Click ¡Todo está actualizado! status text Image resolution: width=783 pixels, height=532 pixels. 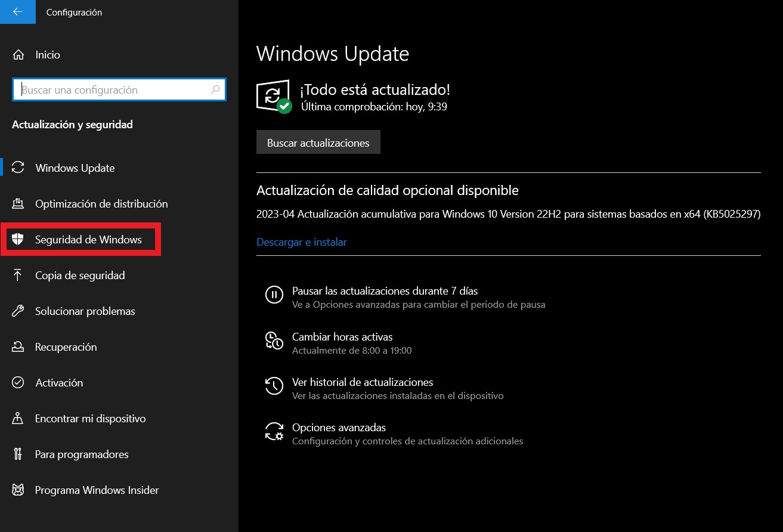coord(375,90)
